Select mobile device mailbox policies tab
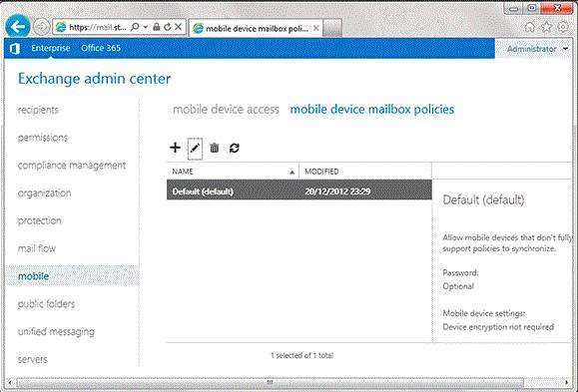 [x=372, y=109]
